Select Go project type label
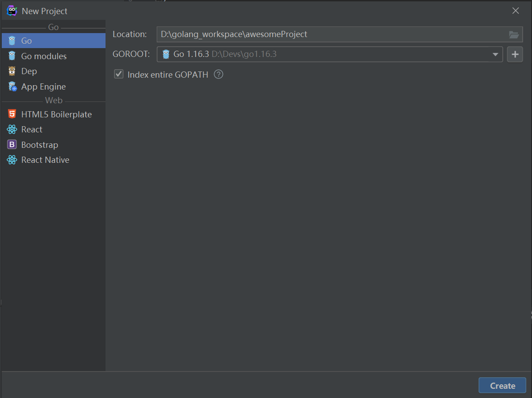 click(x=26, y=41)
